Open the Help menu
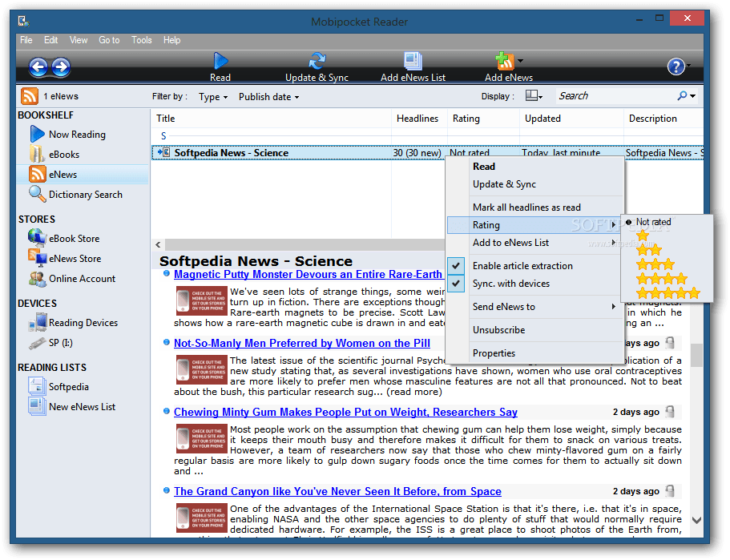The width and height of the screenshot is (730, 560). pos(171,40)
